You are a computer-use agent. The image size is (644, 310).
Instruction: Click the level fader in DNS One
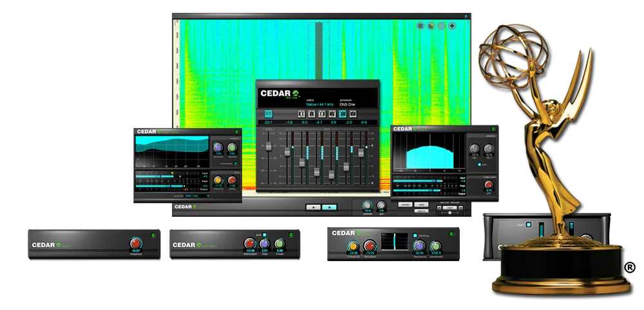click(x=269, y=146)
